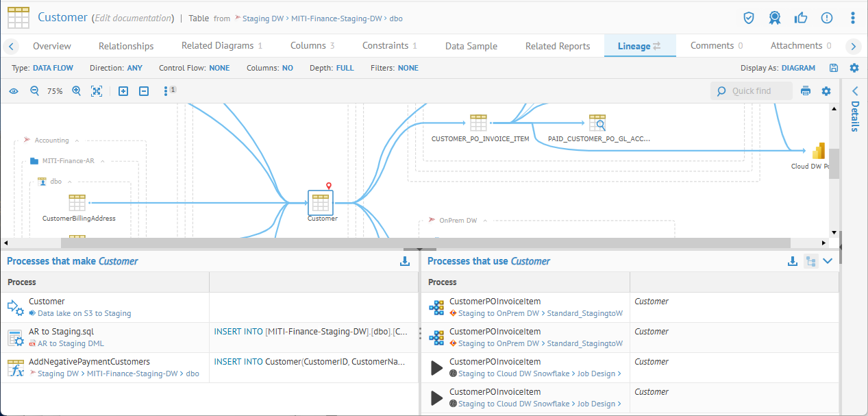
Task: Click the zoom in magnifier icon
Action: (x=77, y=91)
